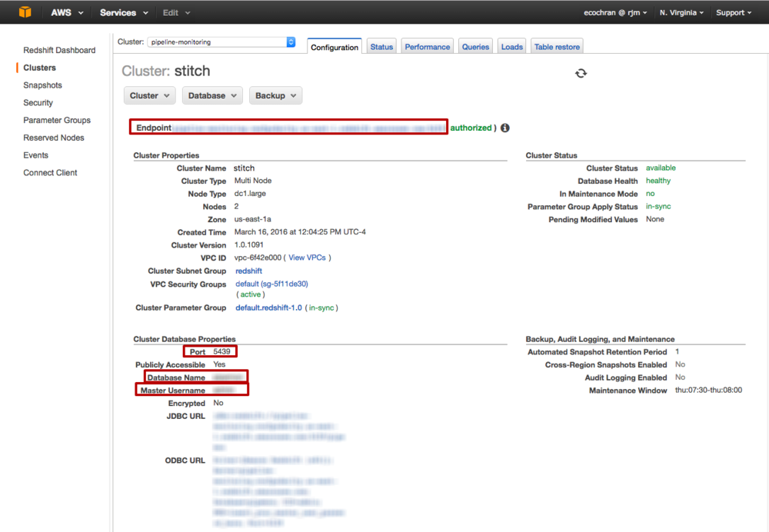Click the Audit Logging Enabled No value
This screenshot has width=769, height=532.
pos(681,377)
